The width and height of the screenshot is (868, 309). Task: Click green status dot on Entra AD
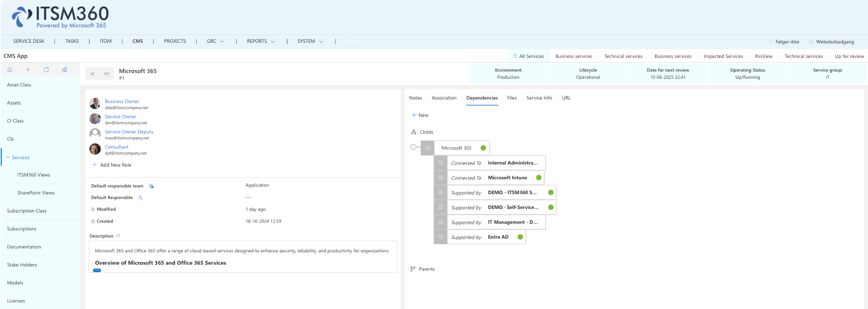(x=520, y=237)
